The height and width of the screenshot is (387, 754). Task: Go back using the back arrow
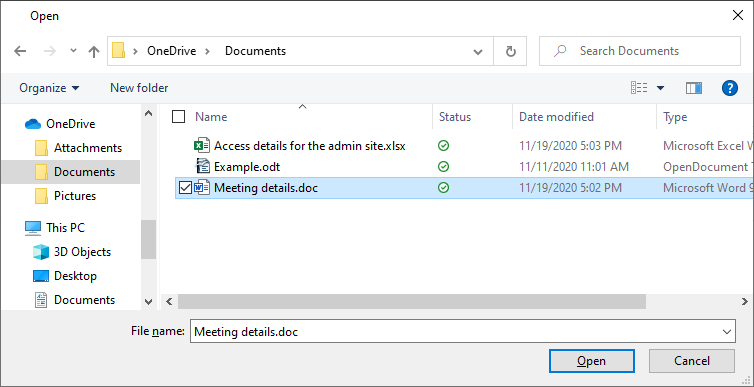pyautogui.click(x=20, y=51)
